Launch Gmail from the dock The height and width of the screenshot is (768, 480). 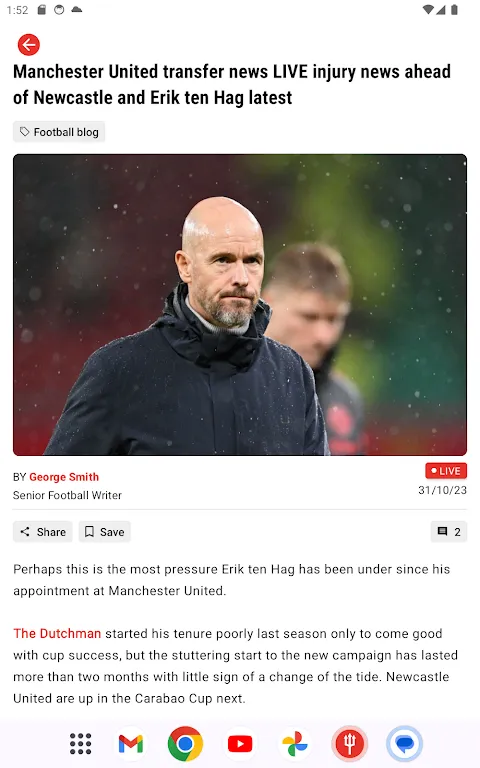click(x=131, y=744)
